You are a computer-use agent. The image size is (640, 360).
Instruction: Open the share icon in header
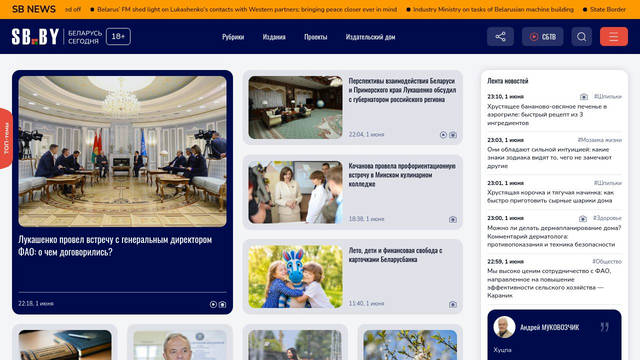500,37
